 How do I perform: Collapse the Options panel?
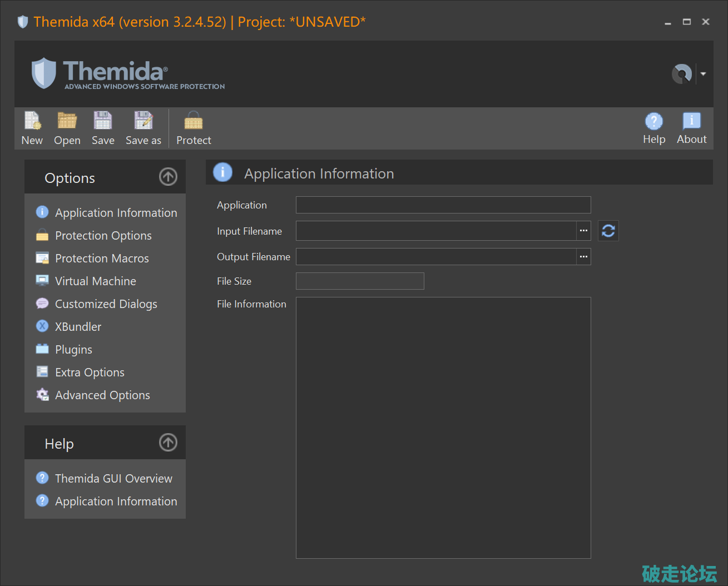point(168,177)
